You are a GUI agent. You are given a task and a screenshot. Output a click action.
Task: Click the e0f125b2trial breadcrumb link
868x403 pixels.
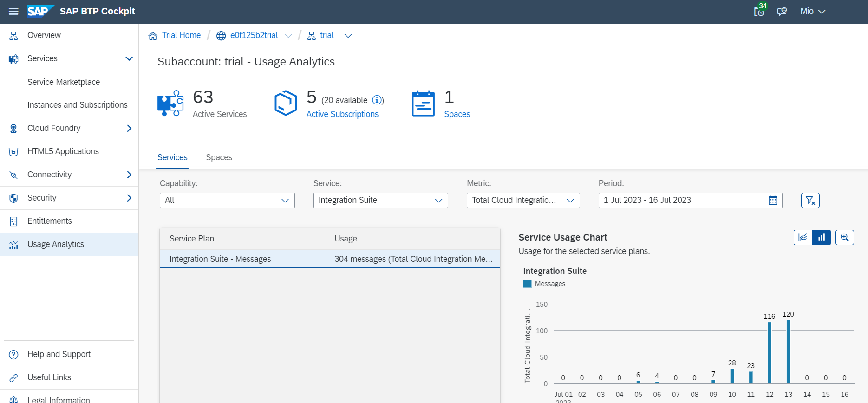pos(254,35)
